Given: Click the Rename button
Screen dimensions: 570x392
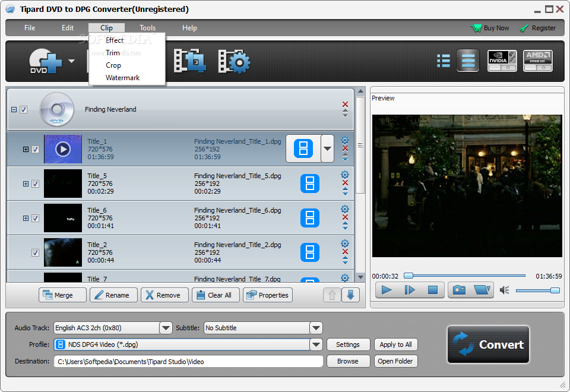Looking at the screenshot, I should click(x=114, y=295).
